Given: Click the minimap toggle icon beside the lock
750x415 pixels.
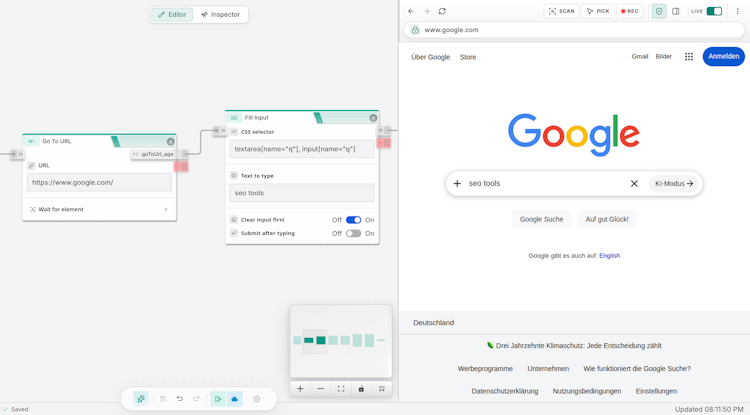Looking at the screenshot, I should coord(382,389).
